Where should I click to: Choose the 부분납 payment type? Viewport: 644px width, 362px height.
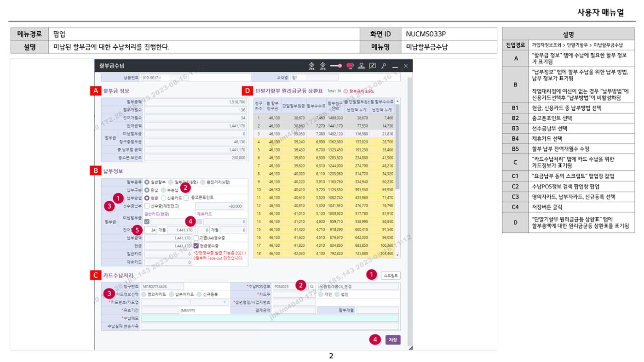(x=163, y=190)
